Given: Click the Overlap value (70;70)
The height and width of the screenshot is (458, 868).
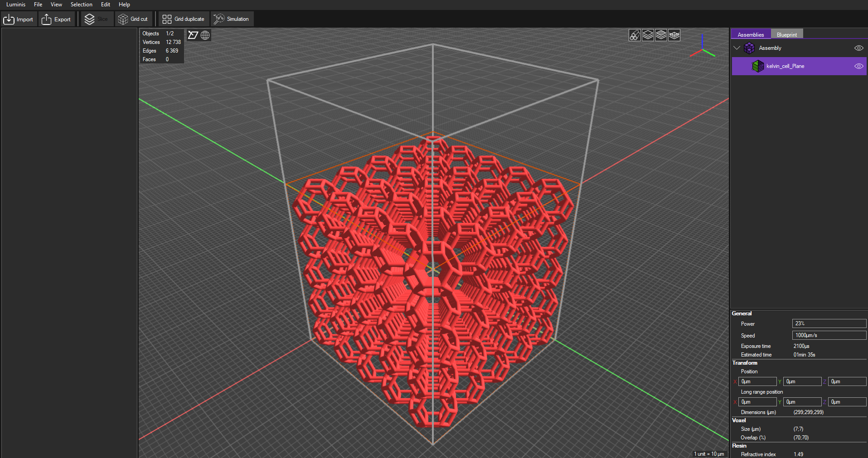Looking at the screenshot, I should pyautogui.click(x=801, y=438).
